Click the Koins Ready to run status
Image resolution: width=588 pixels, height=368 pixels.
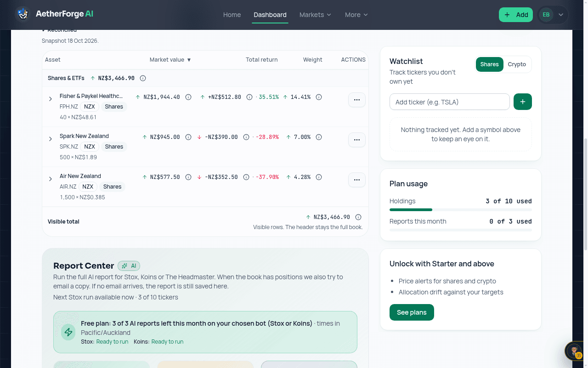[167, 342]
